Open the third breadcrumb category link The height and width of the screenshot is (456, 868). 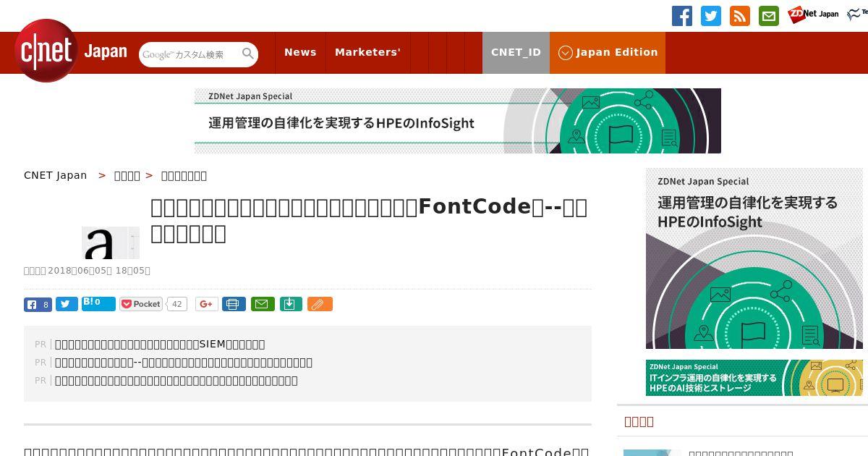pyautogui.click(x=184, y=175)
